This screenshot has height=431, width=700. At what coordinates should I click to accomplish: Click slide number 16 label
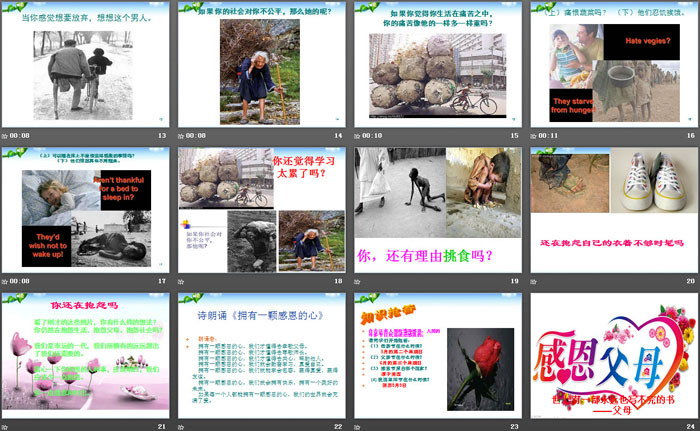[691, 135]
